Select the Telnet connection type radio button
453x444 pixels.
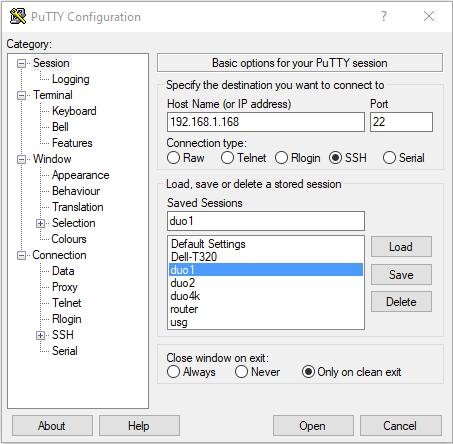pyautogui.click(x=227, y=158)
